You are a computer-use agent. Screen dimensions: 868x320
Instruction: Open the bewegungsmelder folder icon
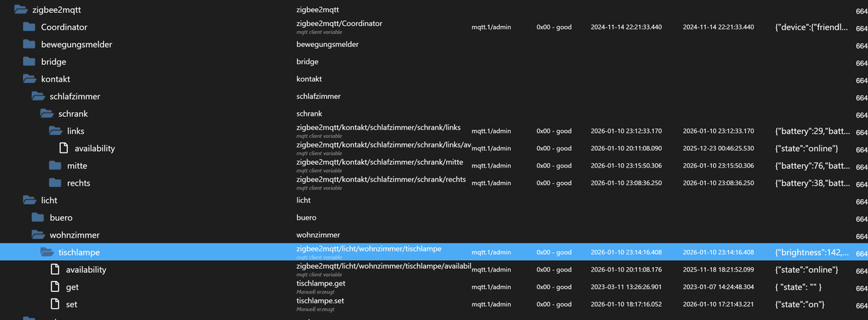tap(29, 44)
